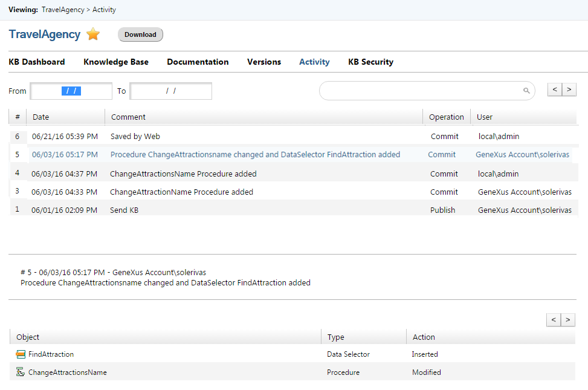Sort by the Operation column header
588x390 pixels.
(446, 117)
